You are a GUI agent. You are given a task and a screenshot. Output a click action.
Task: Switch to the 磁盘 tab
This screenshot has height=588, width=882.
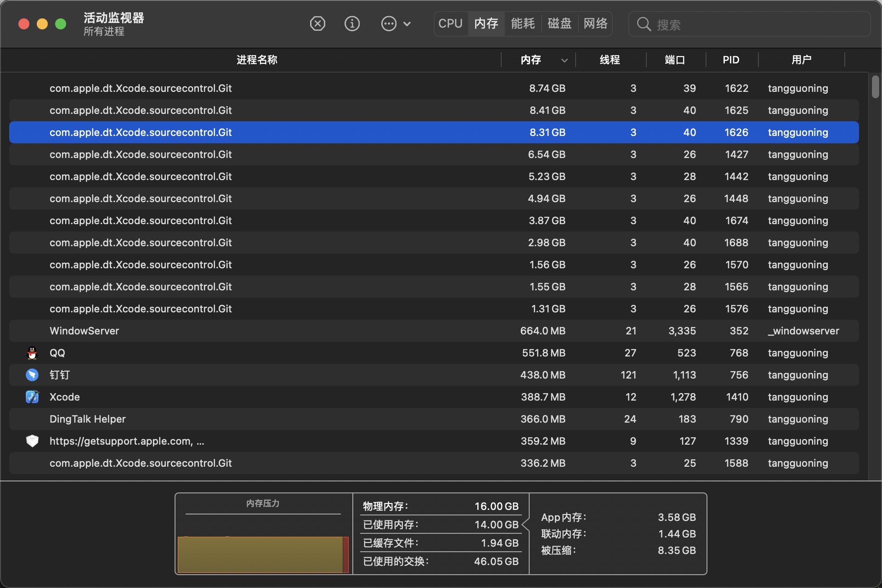click(559, 23)
